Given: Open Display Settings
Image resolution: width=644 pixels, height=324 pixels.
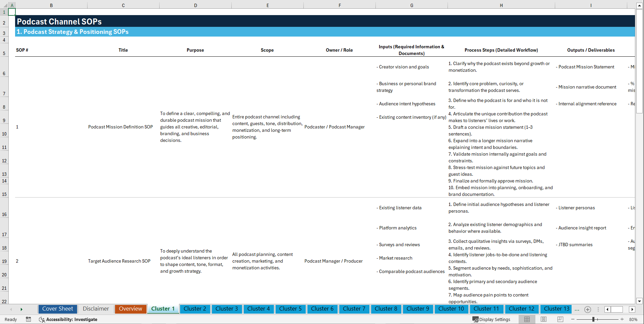Looking at the screenshot, I should (491, 319).
